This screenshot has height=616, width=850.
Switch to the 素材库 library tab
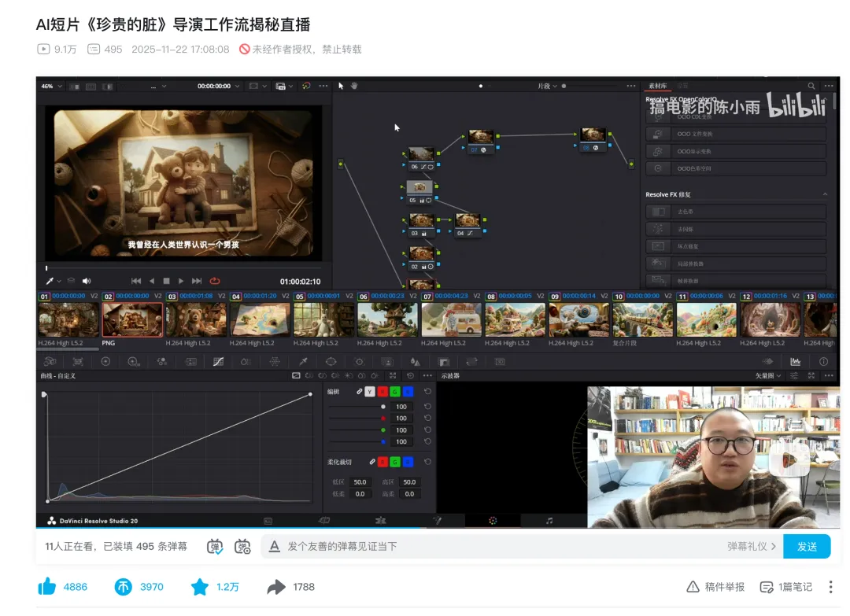click(657, 86)
